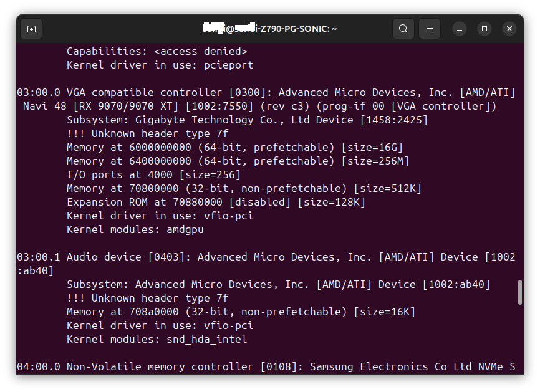Click the '03:00.0 VGA compatible controller' line
Screen dimensions: 540x392
[x=266, y=93]
